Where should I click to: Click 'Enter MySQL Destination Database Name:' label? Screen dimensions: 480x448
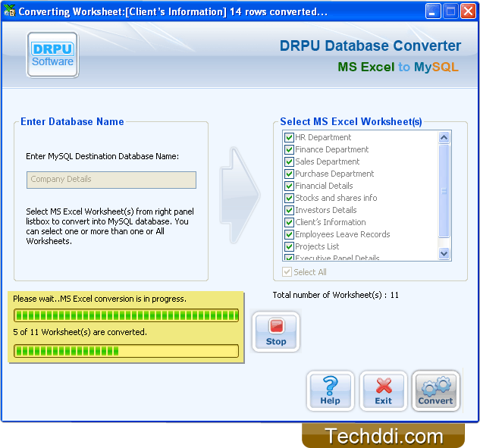[x=102, y=156]
